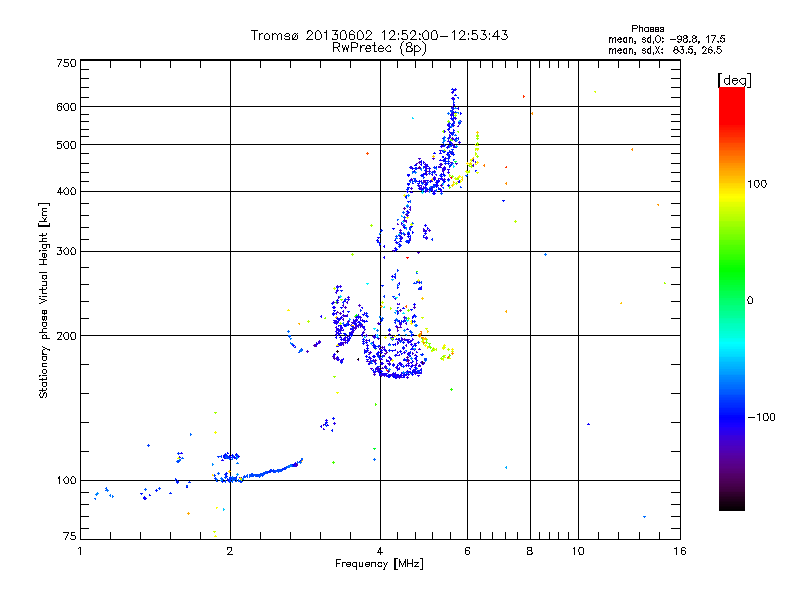Image resolution: width=800 pixels, height=600 pixels.
Task: Click the 'Stationary phase Virtual Height [km]' axis label
Action: tap(43, 301)
